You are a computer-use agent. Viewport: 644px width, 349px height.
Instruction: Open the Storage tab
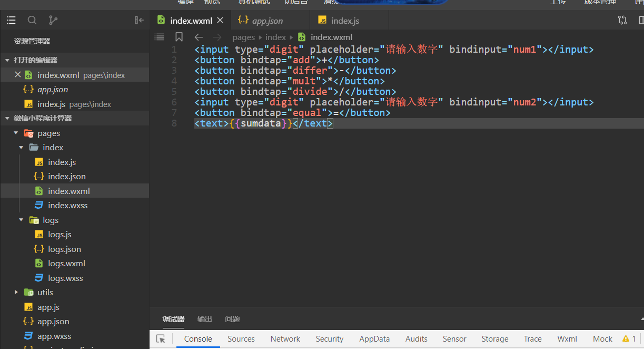[x=495, y=339]
